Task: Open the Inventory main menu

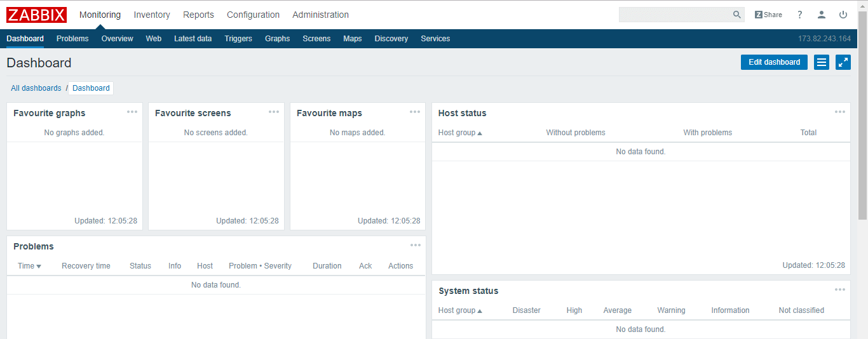Action: [152, 15]
